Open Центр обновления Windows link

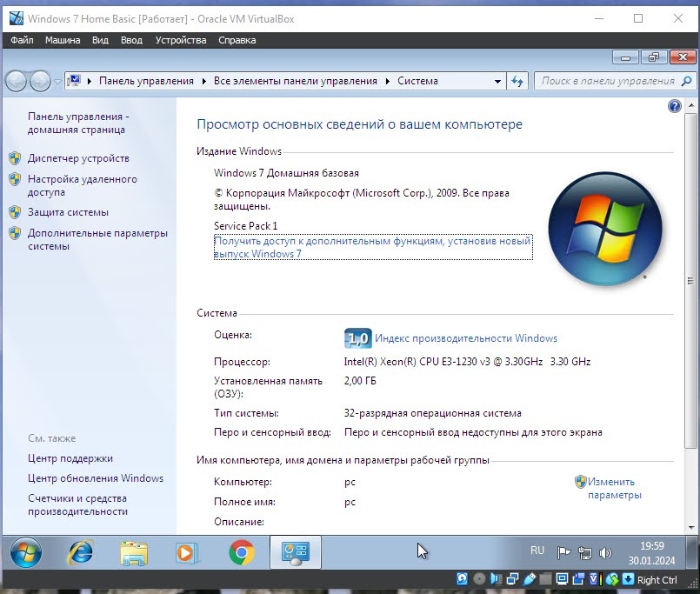coord(96,478)
